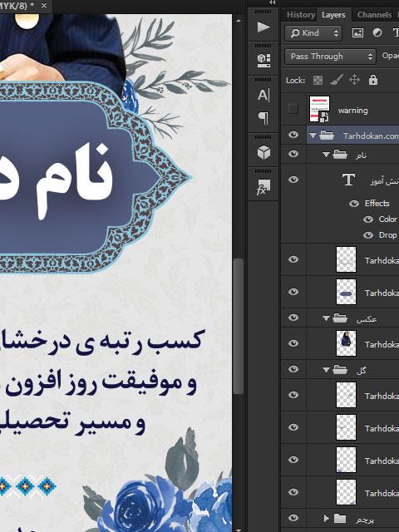The image size is (399, 532).
Task: Lock all padlock icon
Action: pos(373,80)
